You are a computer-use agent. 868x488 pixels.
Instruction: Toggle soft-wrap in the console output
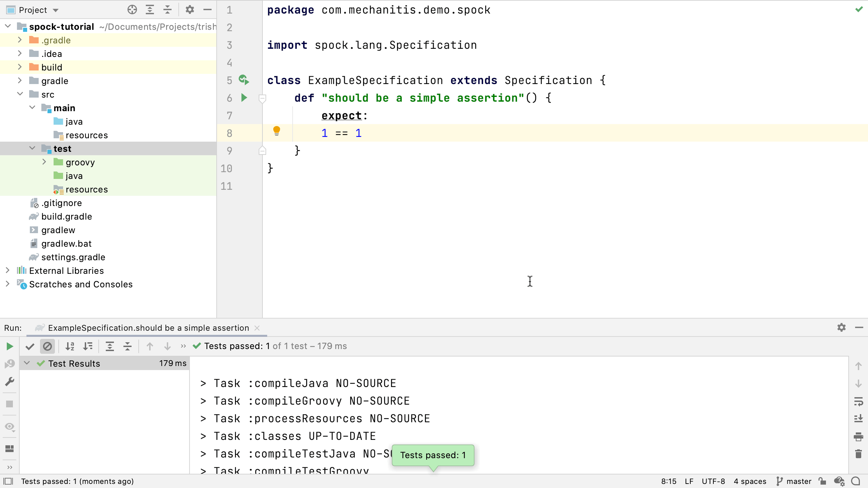[x=858, y=402]
